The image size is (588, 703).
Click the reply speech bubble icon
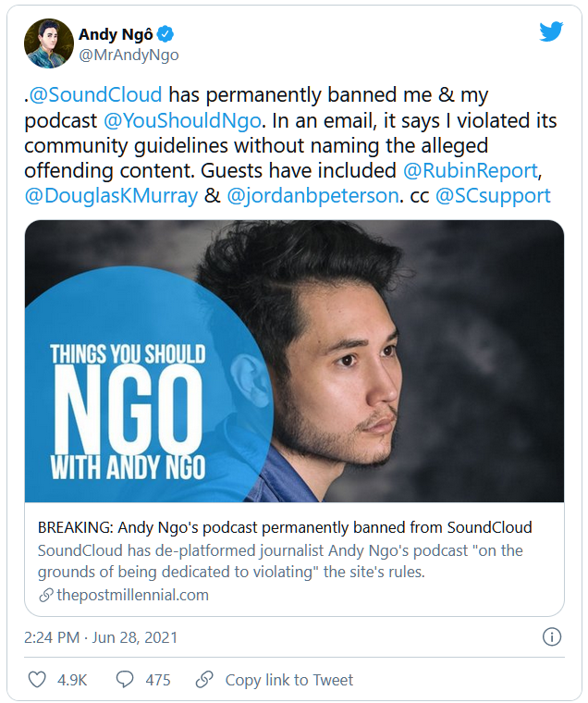tap(125, 680)
